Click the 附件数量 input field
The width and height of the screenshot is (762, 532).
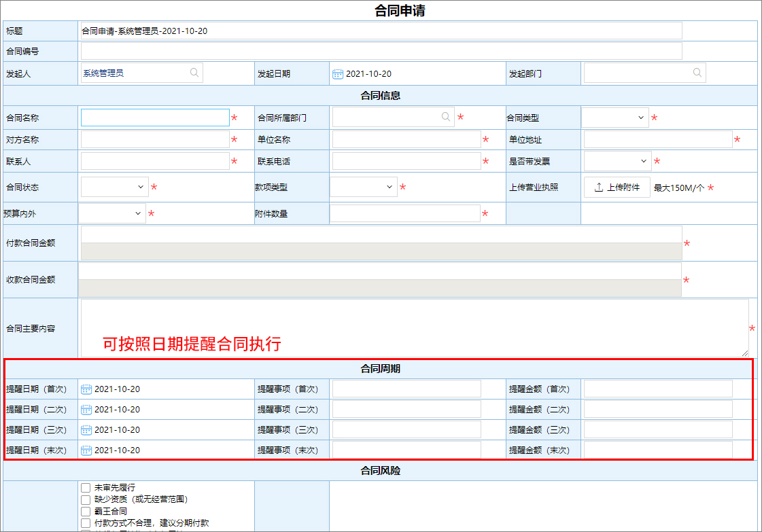coord(405,213)
